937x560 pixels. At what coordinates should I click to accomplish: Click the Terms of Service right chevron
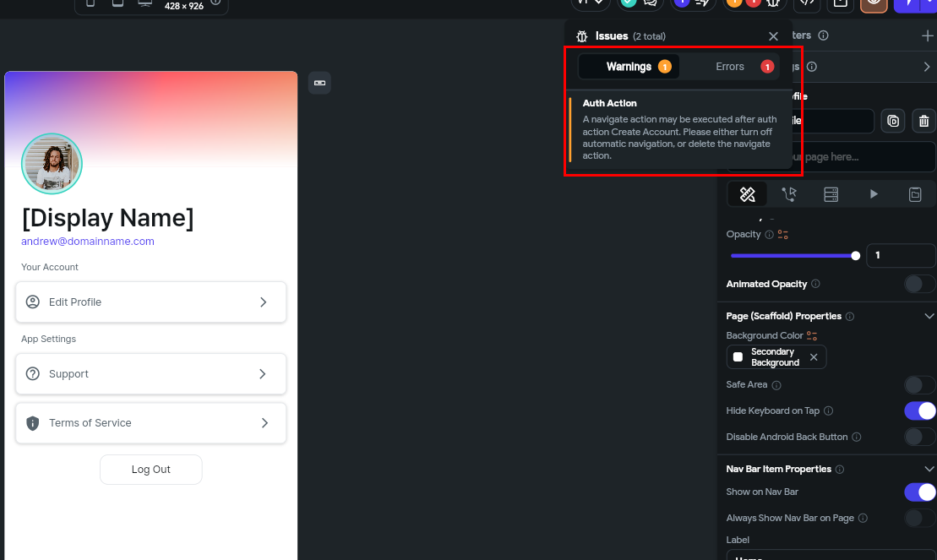264,423
